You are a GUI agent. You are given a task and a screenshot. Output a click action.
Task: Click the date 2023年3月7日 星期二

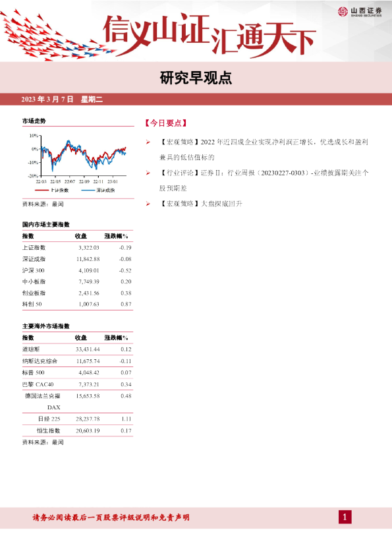pyautogui.click(x=62, y=100)
